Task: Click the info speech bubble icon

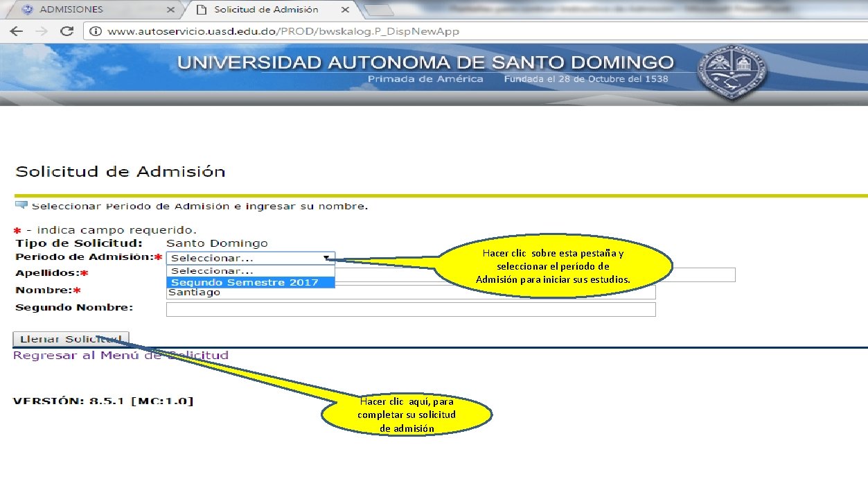Action: pyautogui.click(x=21, y=206)
